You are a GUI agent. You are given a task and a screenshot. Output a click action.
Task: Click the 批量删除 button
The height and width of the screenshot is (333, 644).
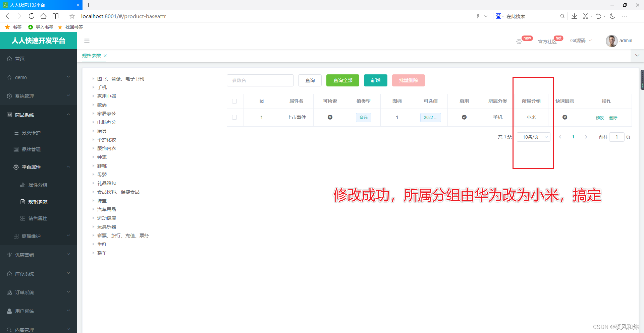409,80
